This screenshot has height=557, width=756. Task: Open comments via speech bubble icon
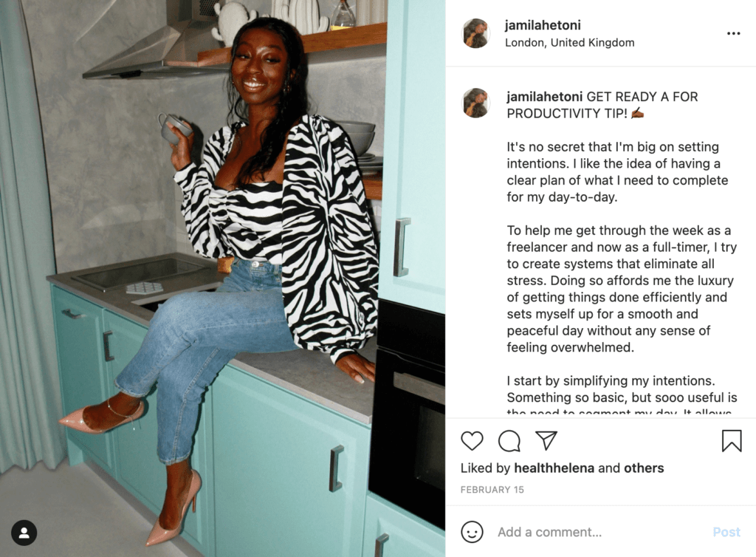509,441
